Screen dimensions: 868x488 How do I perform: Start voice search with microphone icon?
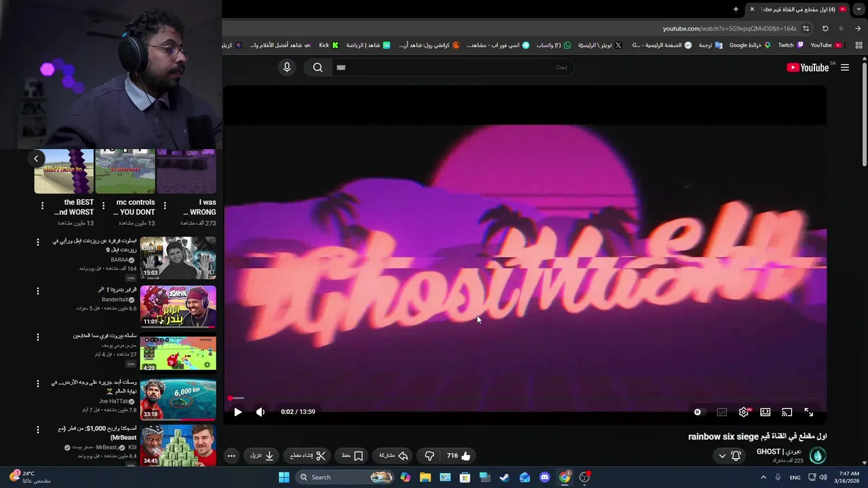click(x=287, y=67)
